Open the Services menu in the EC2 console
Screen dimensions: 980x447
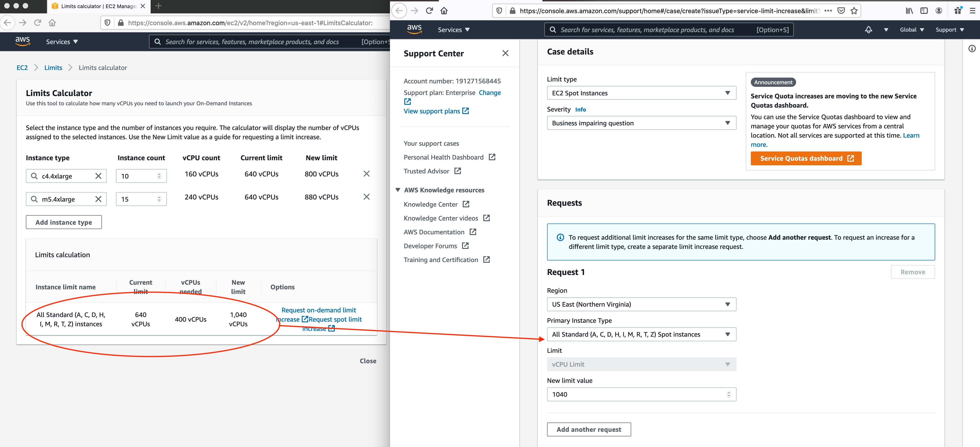tap(62, 42)
